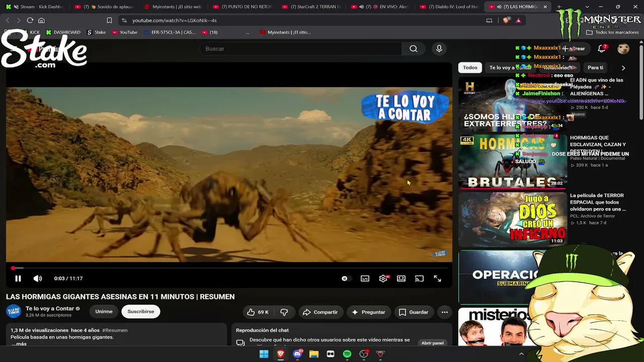
Task: Switch to the StarCraft 2 TERRAN tab
Action: pos(311,7)
